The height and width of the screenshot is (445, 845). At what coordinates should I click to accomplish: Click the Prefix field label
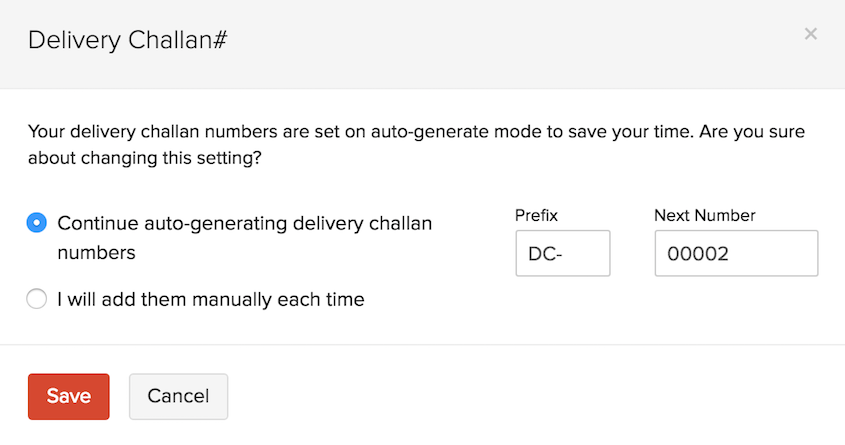pos(536,215)
